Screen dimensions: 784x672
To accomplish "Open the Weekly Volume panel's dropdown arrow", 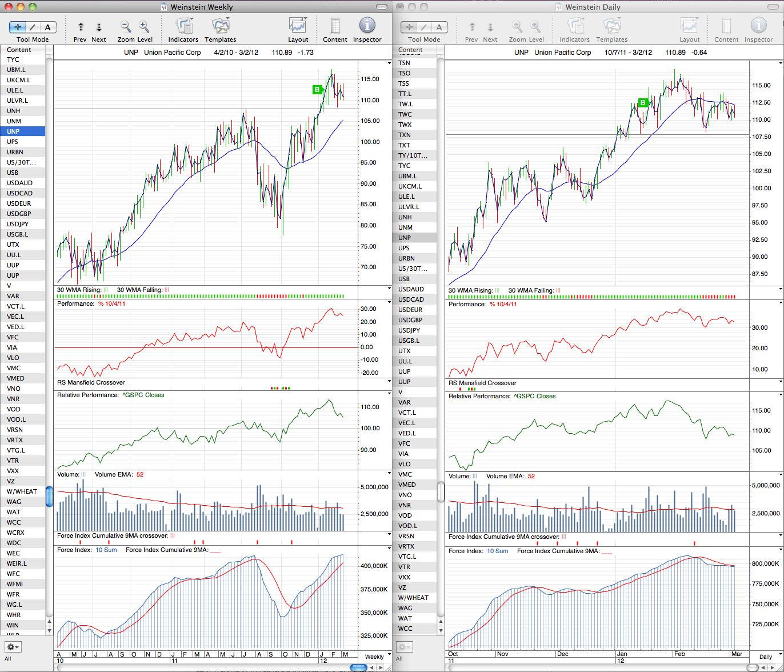I will click(389, 474).
